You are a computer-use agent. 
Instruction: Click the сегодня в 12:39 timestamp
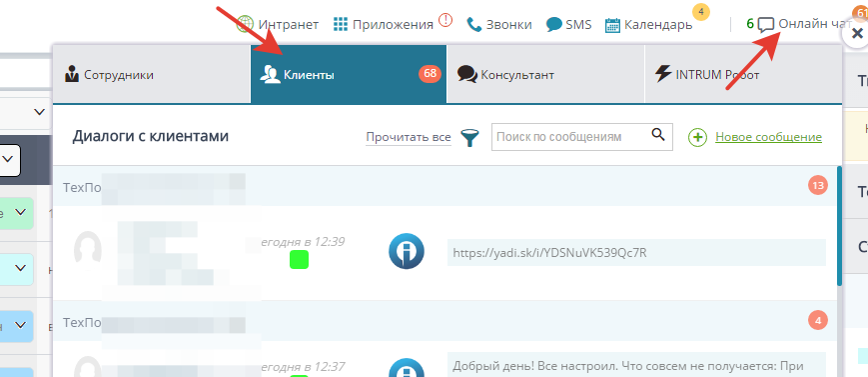pos(303,241)
